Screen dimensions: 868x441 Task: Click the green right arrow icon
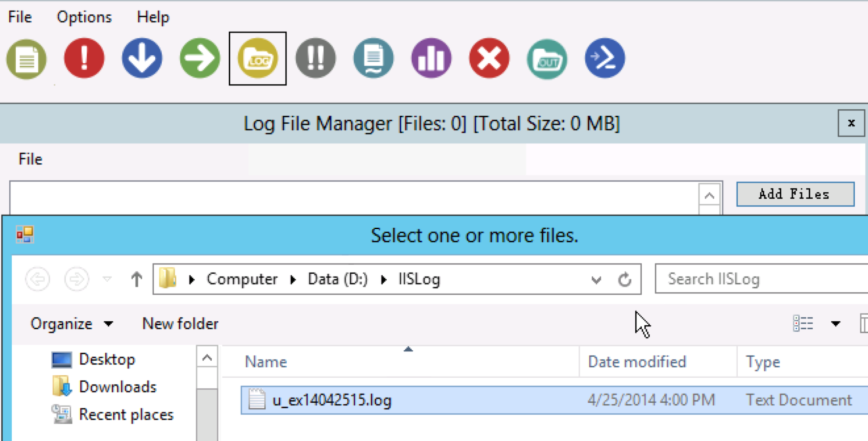pos(200,59)
